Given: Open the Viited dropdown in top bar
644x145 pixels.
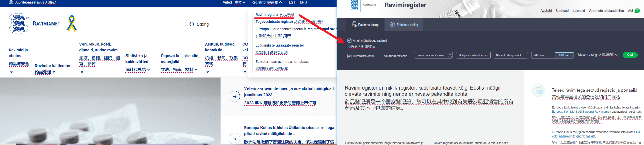Looking at the screenshot, I should click(234, 2).
